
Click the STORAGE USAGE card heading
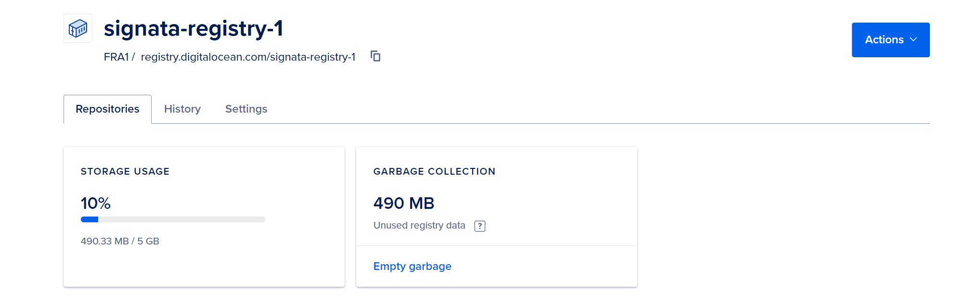coord(125,171)
